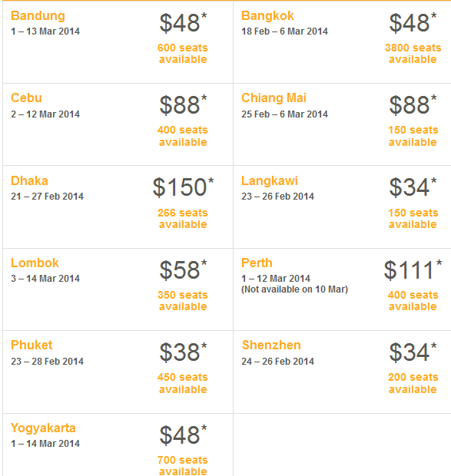451x476 pixels.
Task: Click the 18 Feb – 6 Mar 2014 dates
Action: 284,31
